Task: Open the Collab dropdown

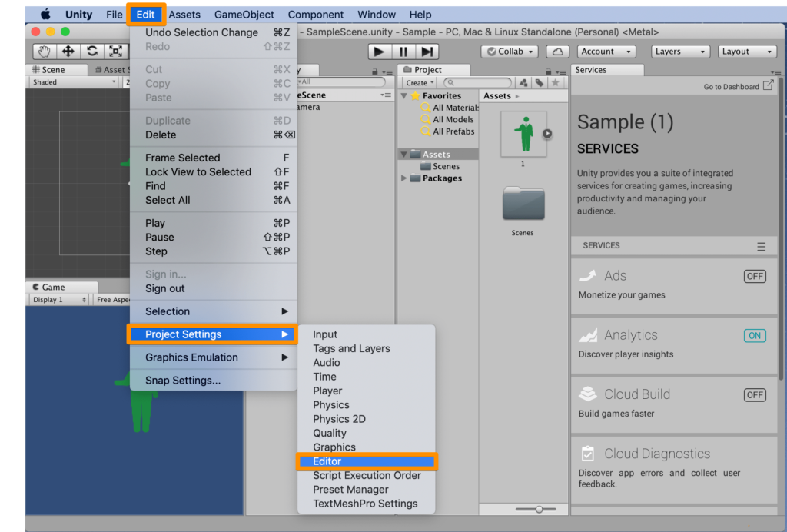Action: pyautogui.click(x=510, y=52)
